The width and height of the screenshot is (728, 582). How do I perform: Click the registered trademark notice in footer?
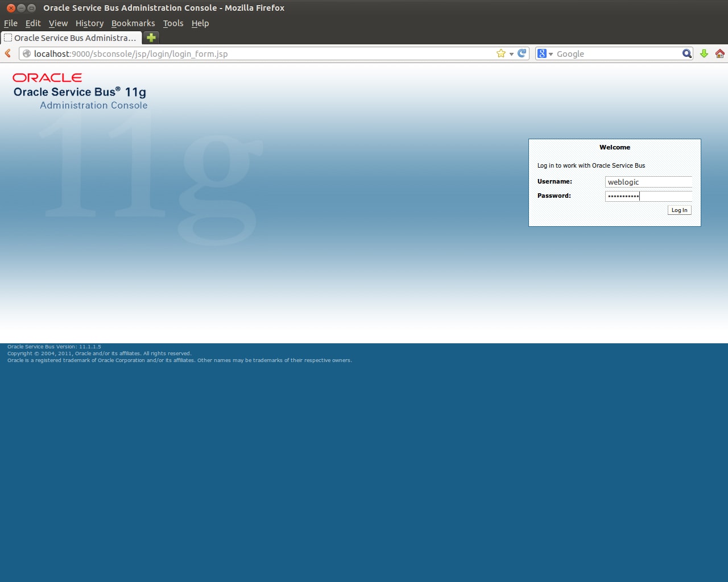coord(180,360)
